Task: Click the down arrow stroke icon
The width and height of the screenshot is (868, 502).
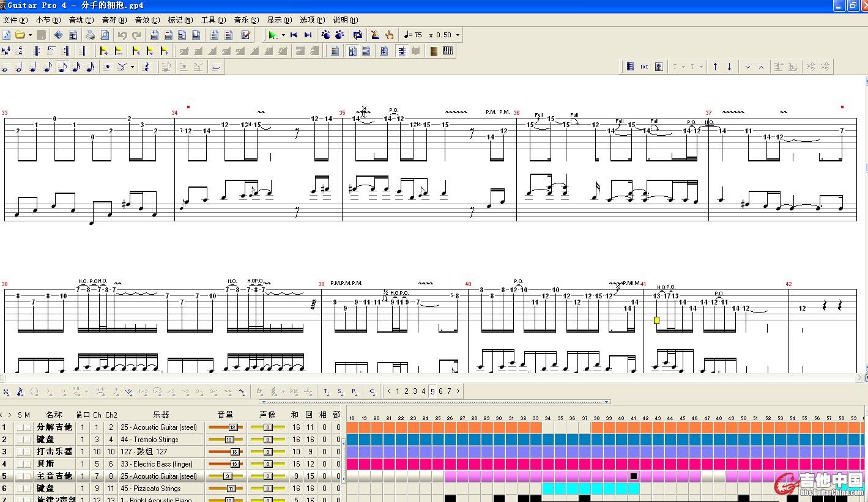Action: point(729,67)
